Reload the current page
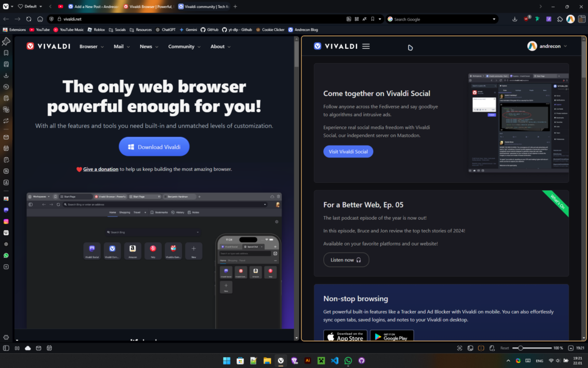588x368 pixels. point(29,19)
